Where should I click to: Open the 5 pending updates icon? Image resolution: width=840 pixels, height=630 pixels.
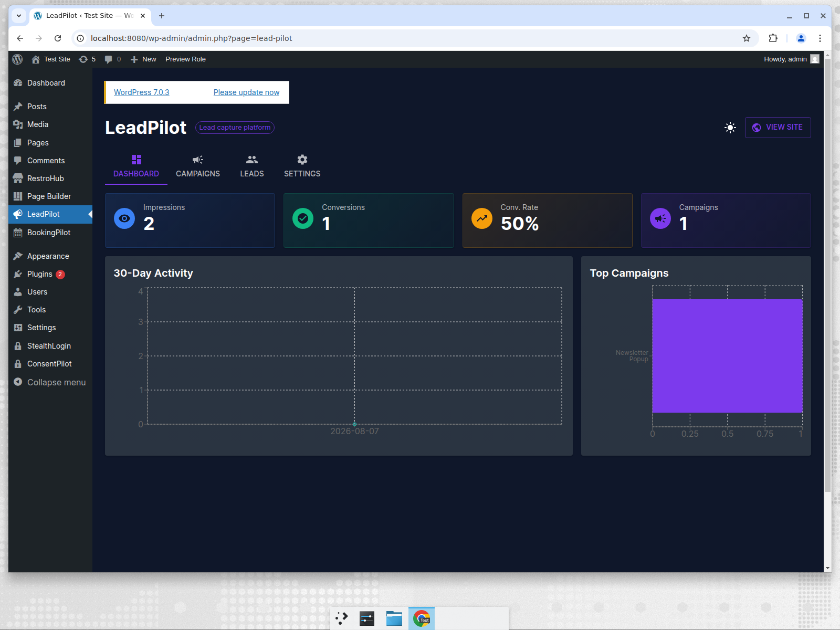pos(87,59)
